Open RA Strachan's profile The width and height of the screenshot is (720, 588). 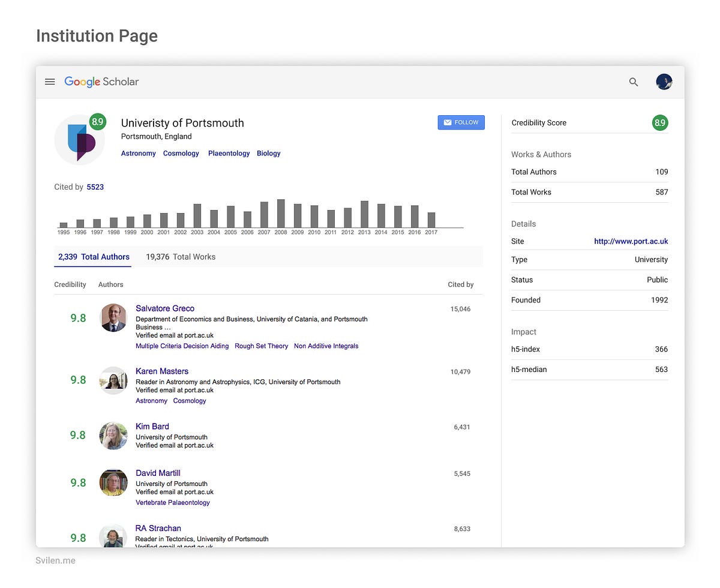click(158, 529)
